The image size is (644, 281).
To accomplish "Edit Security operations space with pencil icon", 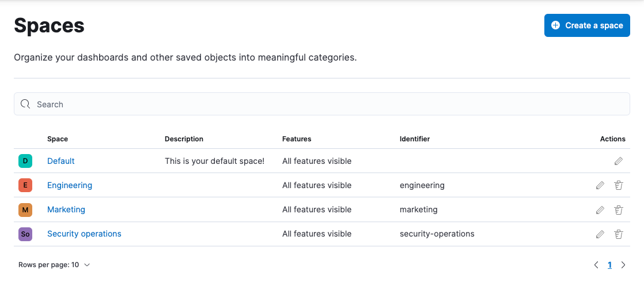I will (x=600, y=234).
